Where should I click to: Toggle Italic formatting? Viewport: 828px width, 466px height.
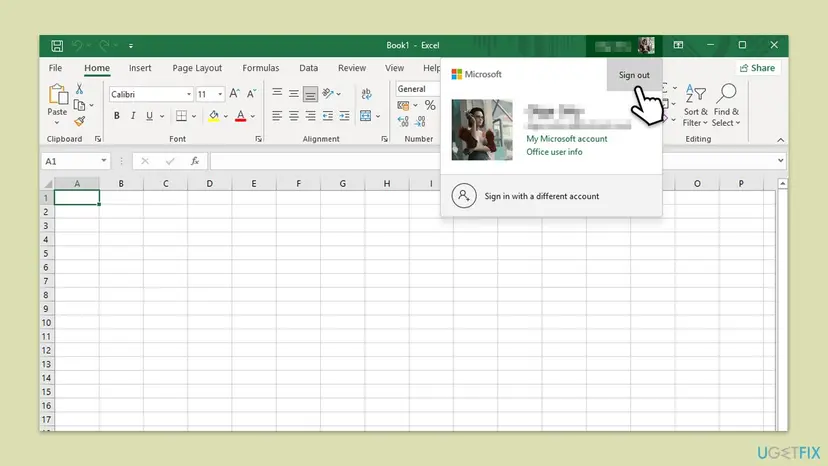click(133, 116)
